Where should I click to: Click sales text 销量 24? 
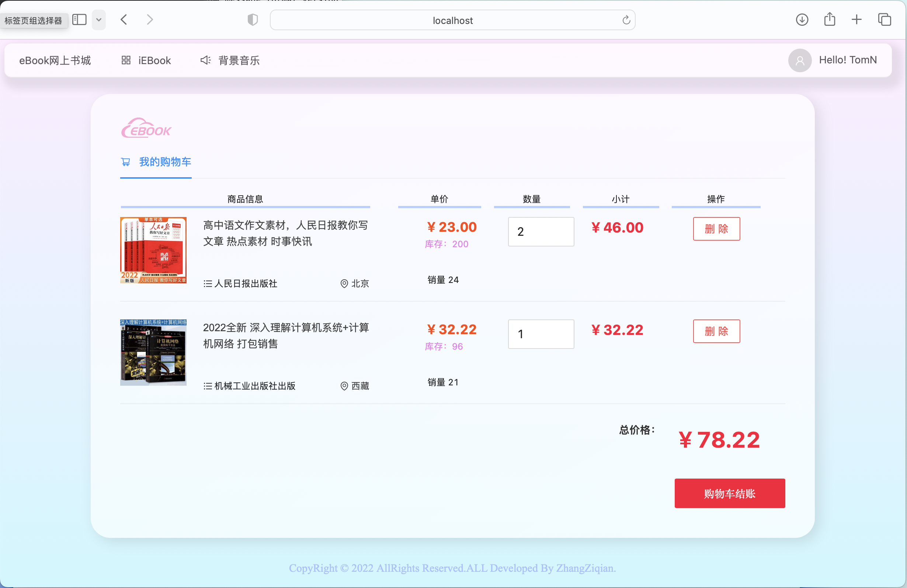[443, 280]
